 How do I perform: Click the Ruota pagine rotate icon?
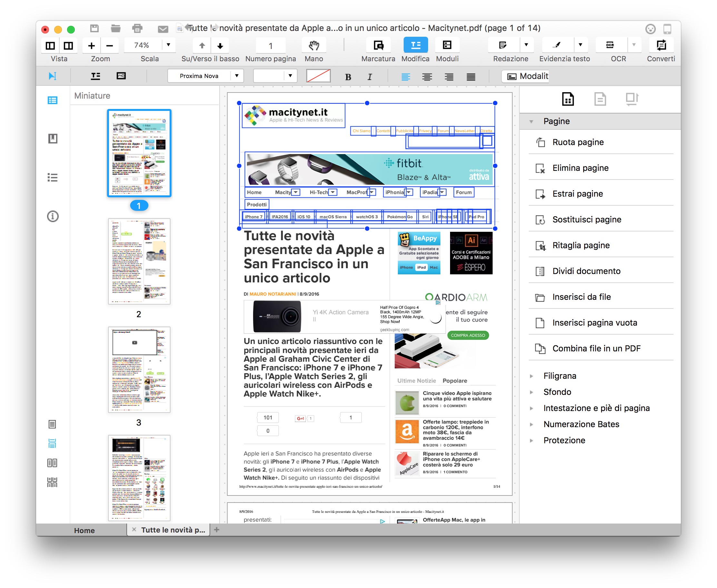pyautogui.click(x=540, y=142)
